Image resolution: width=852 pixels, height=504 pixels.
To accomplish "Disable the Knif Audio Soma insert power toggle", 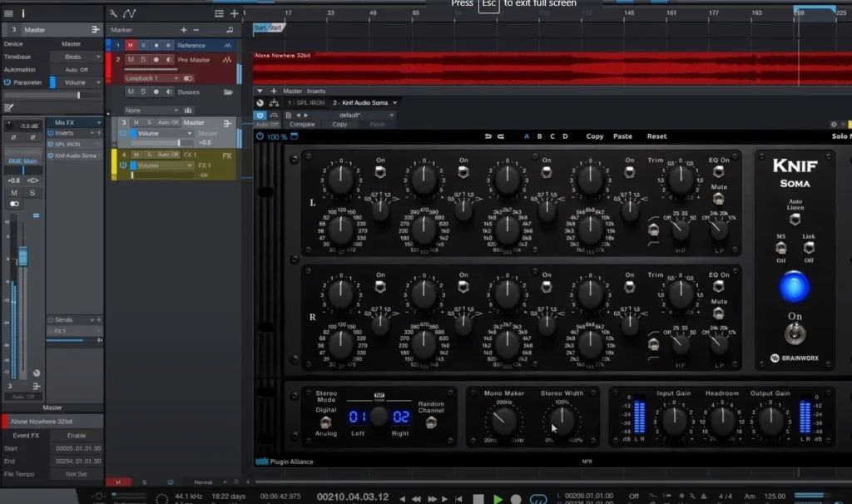I will [261, 115].
